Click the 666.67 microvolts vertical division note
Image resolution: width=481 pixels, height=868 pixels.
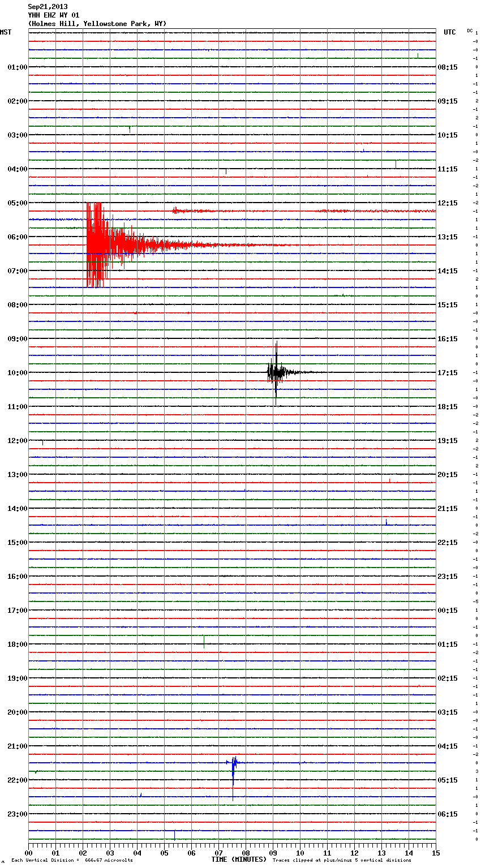[72, 861]
